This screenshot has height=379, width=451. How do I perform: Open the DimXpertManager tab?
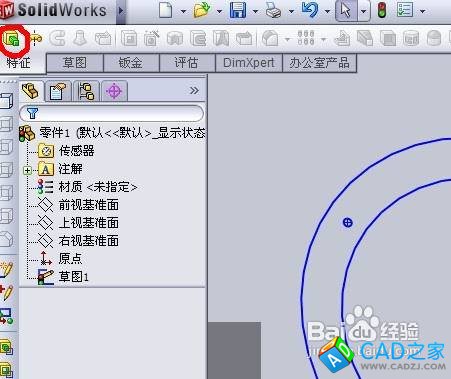pos(114,91)
